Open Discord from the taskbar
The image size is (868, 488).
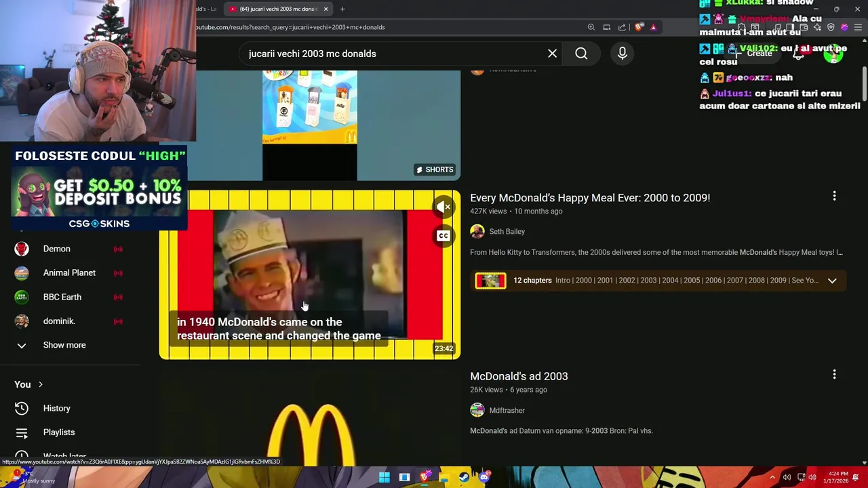[484, 477]
